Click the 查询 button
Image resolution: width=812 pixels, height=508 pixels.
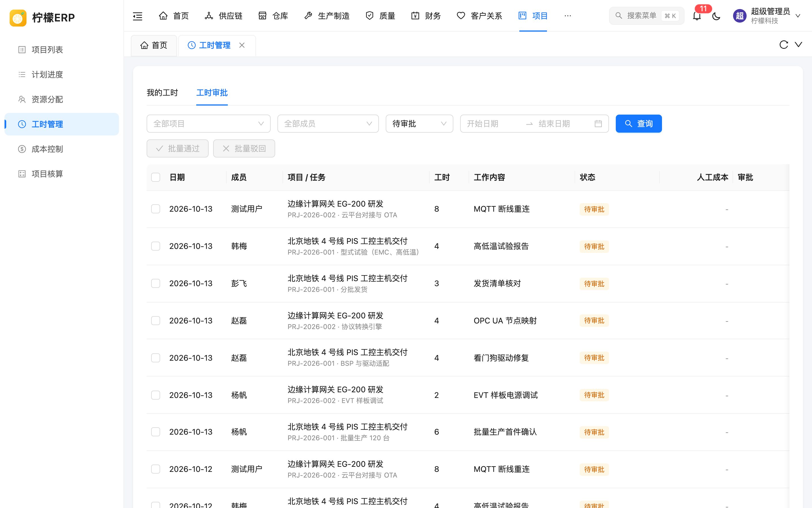click(639, 124)
